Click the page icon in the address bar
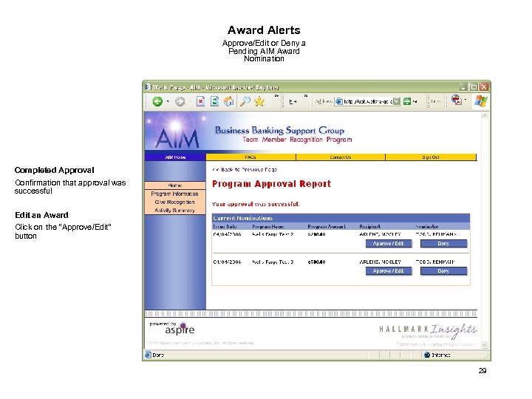Image resolution: width=532 pixels, height=399 pixels. click(x=338, y=101)
